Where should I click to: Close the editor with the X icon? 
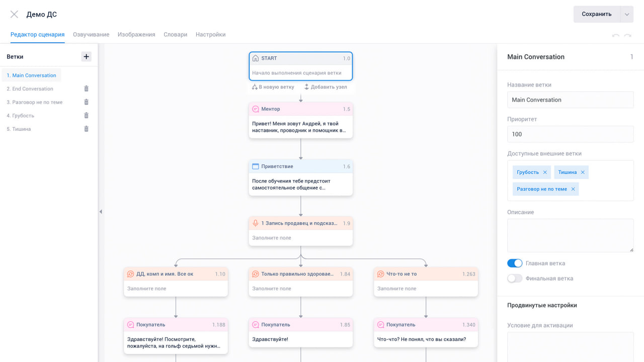point(14,15)
